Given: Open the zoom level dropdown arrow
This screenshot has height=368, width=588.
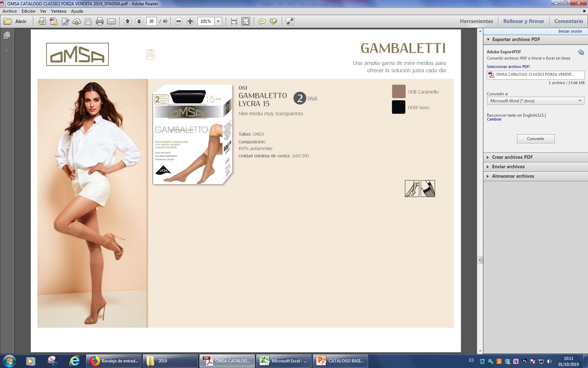Looking at the screenshot, I should (218, 21).
